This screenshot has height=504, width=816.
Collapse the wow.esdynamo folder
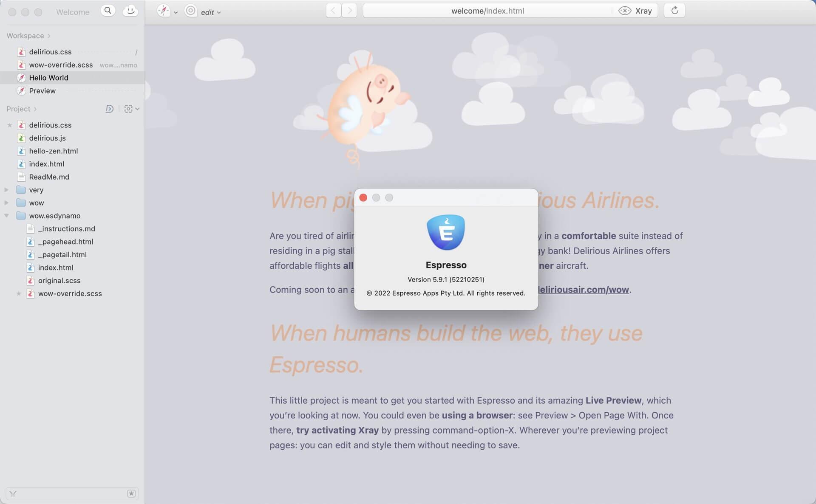coord(6,216)
